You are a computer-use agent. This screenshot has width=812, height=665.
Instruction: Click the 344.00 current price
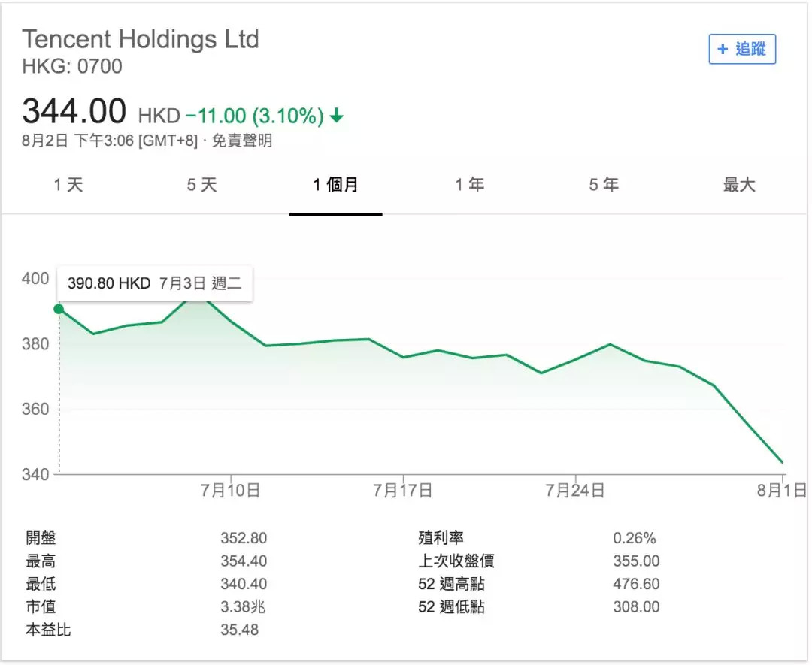74,112
